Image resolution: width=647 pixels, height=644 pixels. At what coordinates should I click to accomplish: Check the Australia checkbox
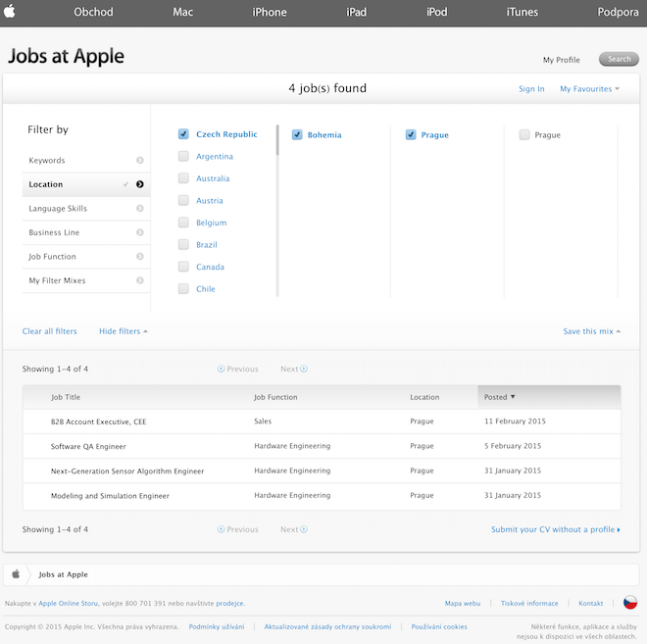coord(183,178)
